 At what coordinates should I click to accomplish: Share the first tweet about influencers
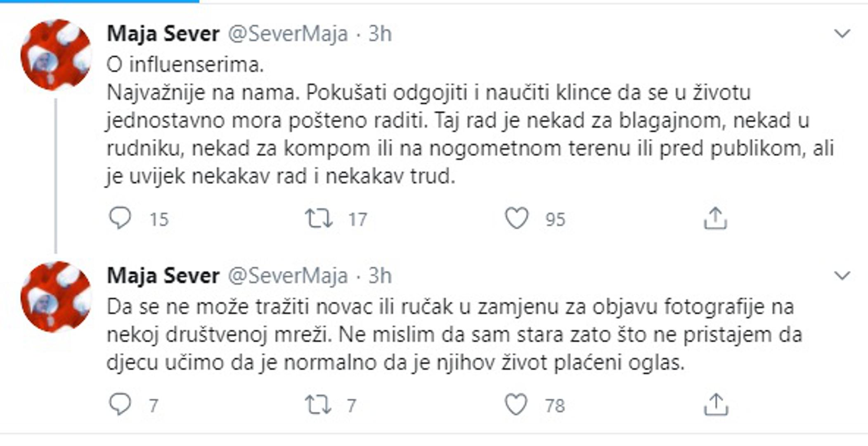[715, 218]
